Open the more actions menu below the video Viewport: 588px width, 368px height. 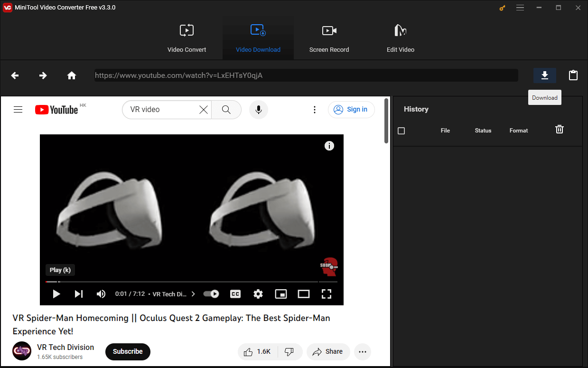click(x=363, y=351)
